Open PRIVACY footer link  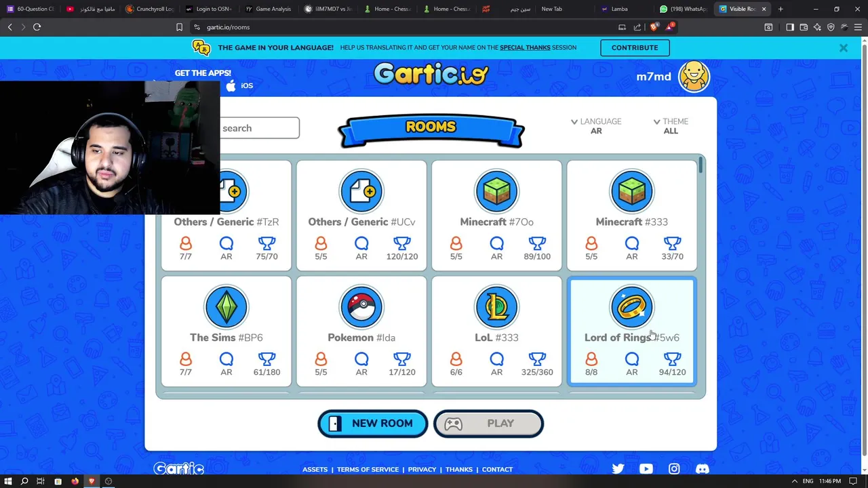point(422,469)
